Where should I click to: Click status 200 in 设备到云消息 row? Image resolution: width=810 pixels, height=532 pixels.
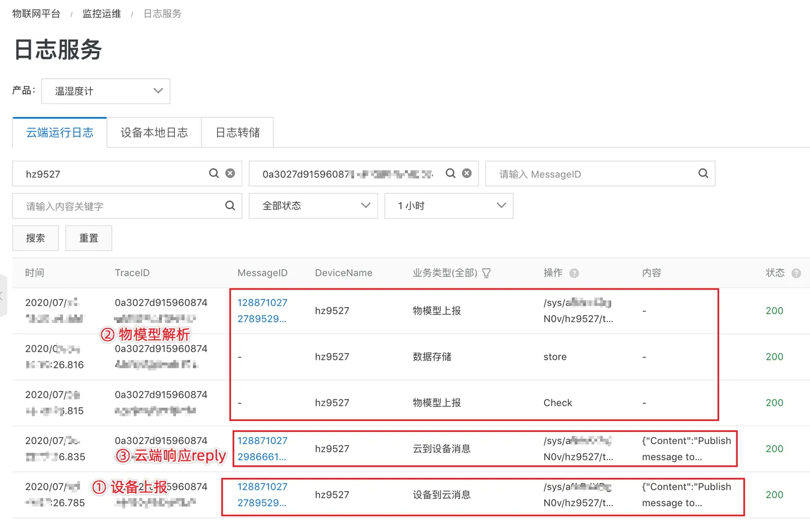coord(774,495)
